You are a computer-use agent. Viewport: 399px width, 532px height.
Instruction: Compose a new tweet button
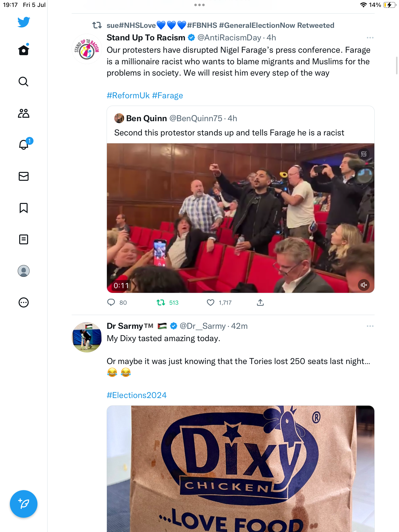coord(24,504)
